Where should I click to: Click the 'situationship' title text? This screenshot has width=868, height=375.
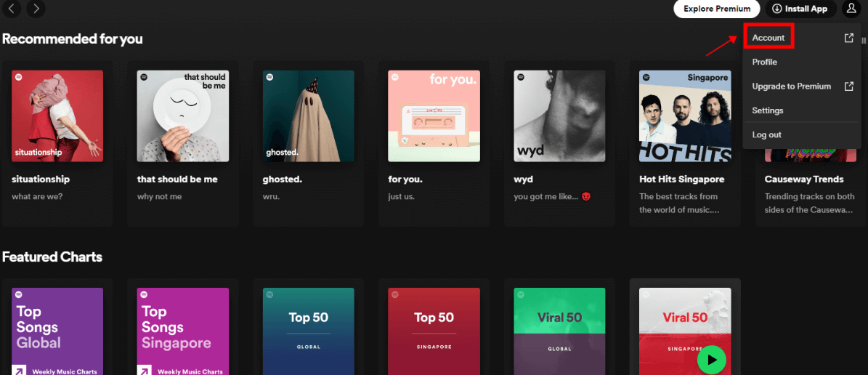(41, 180)
